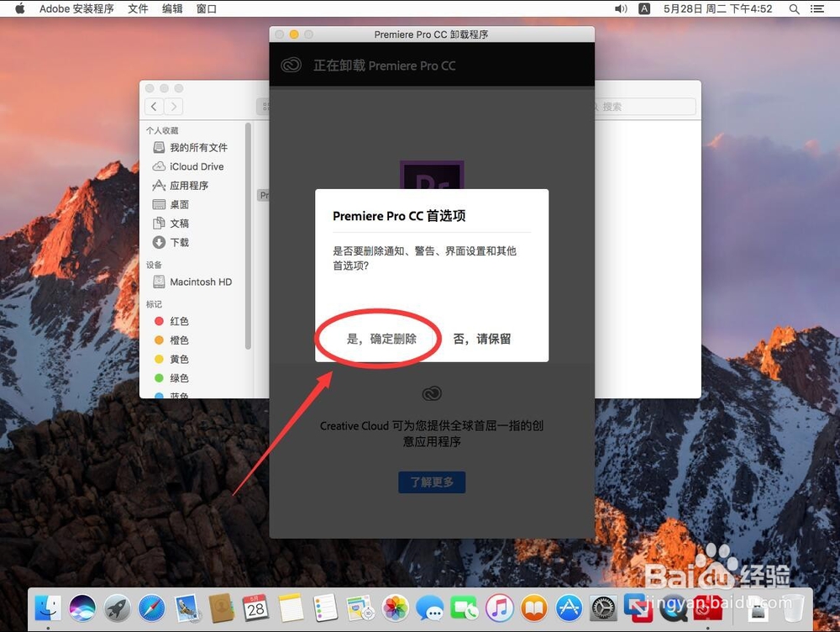Open Maps from the Dock
This screenshot has width=840, height=632.
click(360, 608)
